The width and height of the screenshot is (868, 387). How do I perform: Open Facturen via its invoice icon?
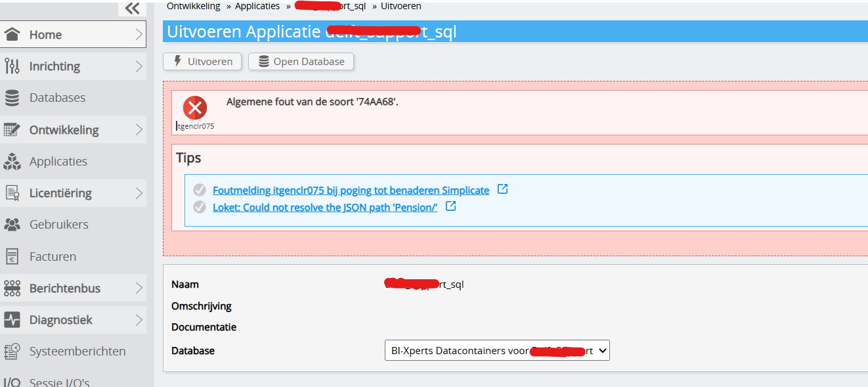[x=12, y=257]
